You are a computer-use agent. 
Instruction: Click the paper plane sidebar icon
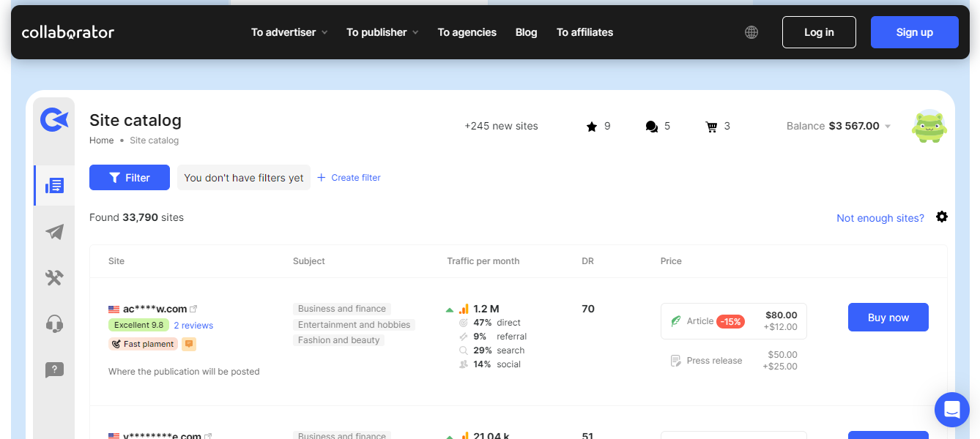coord(54,232)
